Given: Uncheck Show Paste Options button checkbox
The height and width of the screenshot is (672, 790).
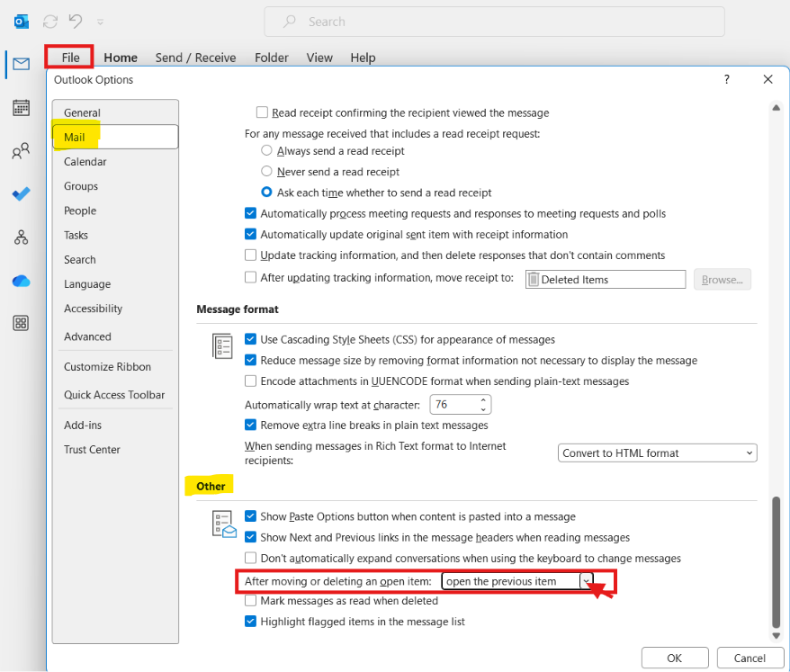Looking at the screenshot, I should pos(250,516).
